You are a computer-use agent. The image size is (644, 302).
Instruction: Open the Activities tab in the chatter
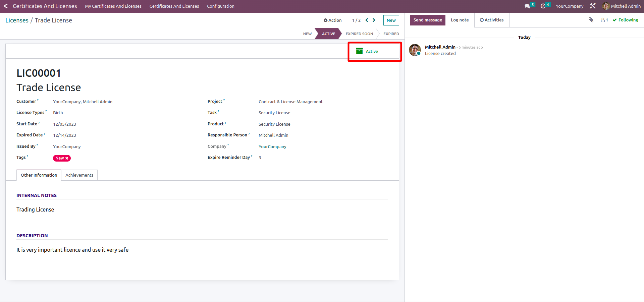coord(492,20)
